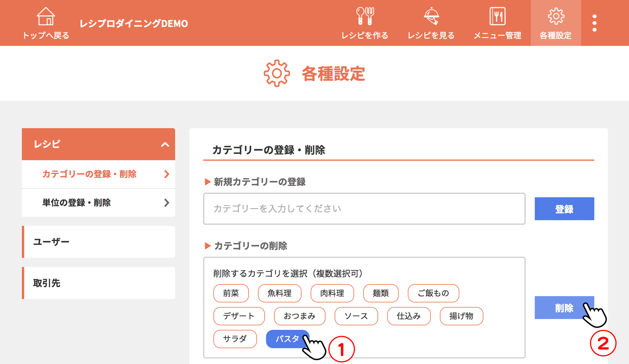Toggle the サラダ category chip

(235, 339)
